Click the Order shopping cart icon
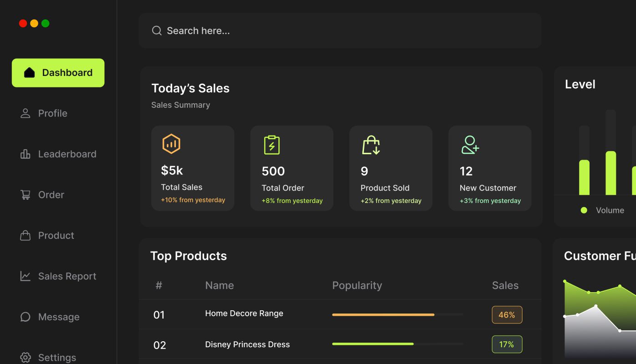Image resolution: width=636 pixels, height=364 pixels. click(x=26, y=195)
